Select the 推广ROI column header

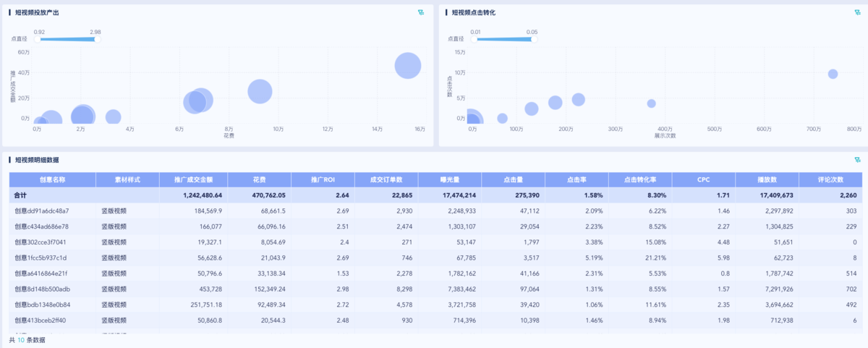323,179
